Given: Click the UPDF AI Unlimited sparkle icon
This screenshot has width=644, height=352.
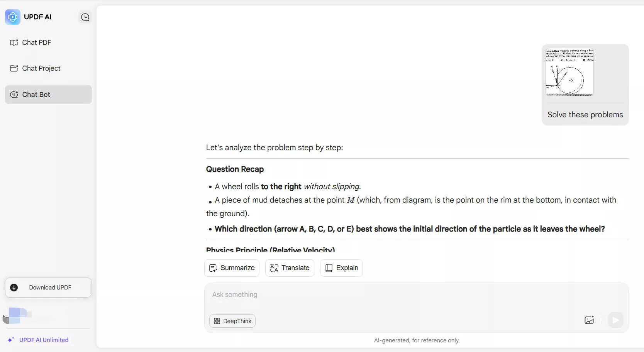Looking at the screenshot, I should tap(11, 340).
